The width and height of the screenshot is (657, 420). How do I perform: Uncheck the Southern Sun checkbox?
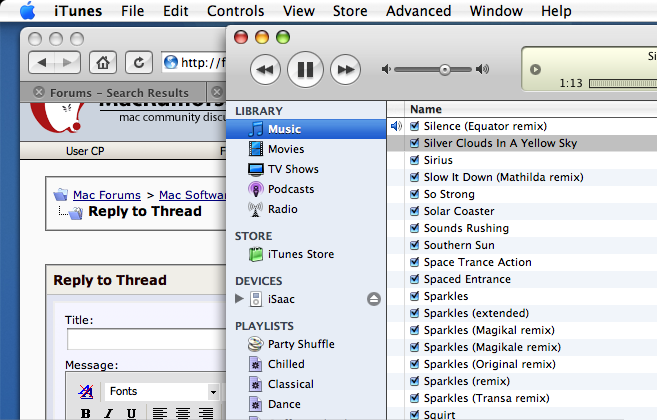click(414, 245)
